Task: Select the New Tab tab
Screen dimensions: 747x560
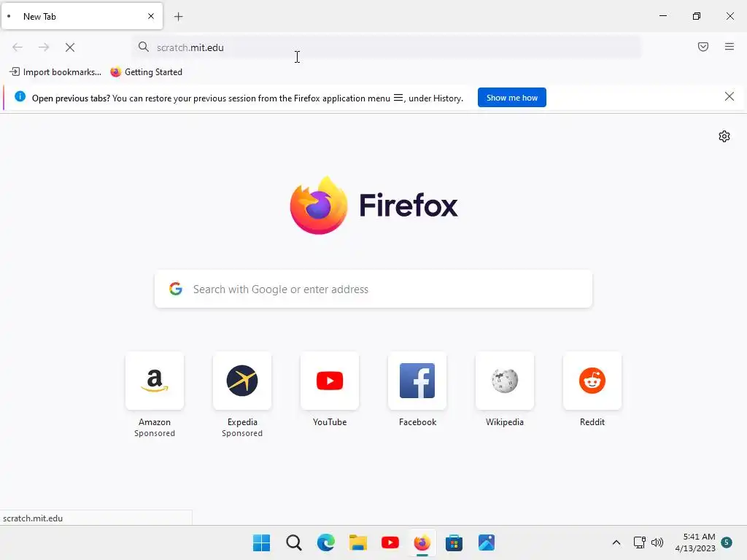Action: point(82,16)
